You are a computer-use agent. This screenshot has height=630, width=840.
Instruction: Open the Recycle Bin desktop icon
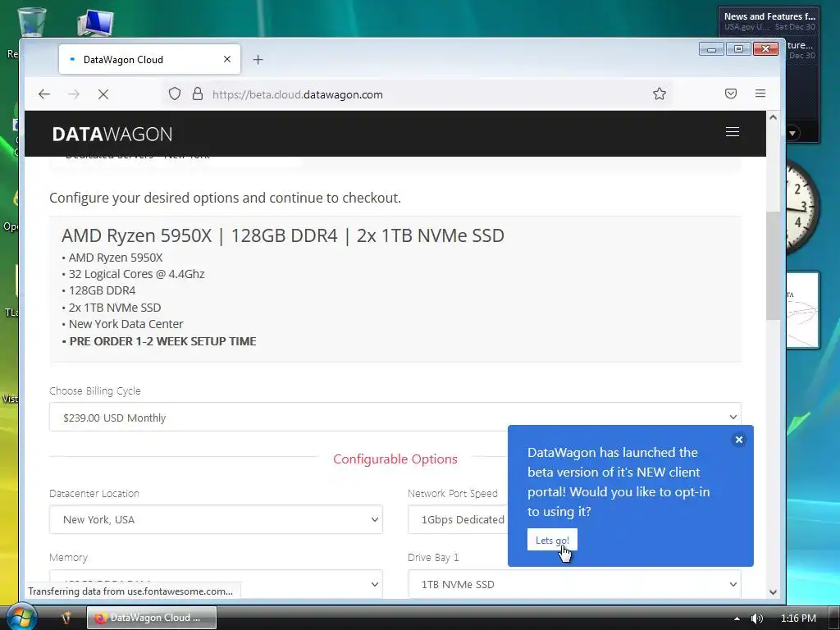[x=31, y=22]
